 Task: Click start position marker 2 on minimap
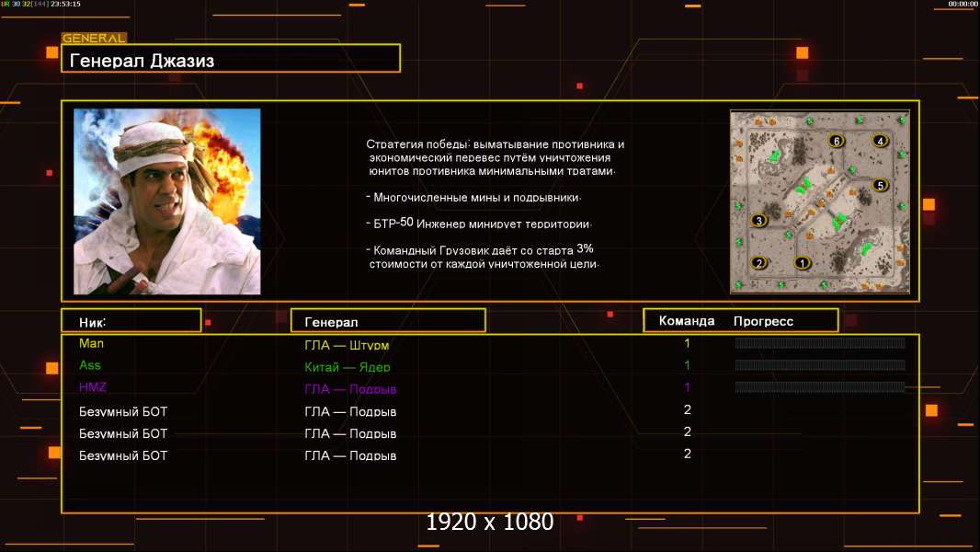[x=758, y=263]
